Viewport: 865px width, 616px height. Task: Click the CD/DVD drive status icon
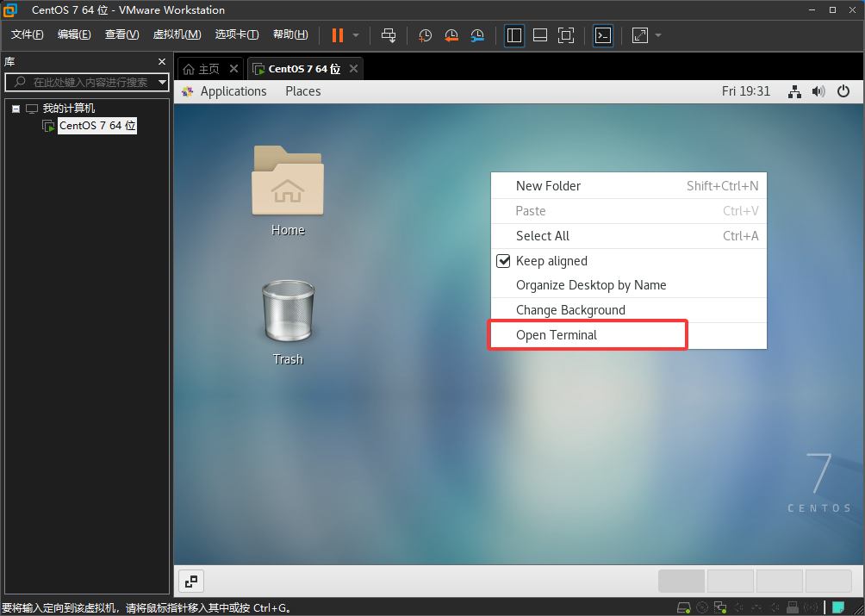(701, 607)
